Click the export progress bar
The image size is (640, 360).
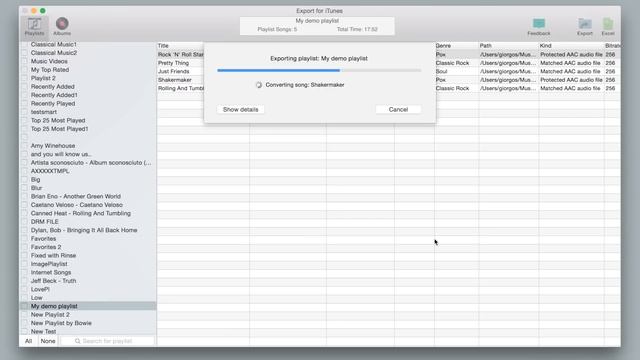click(319, 70)
